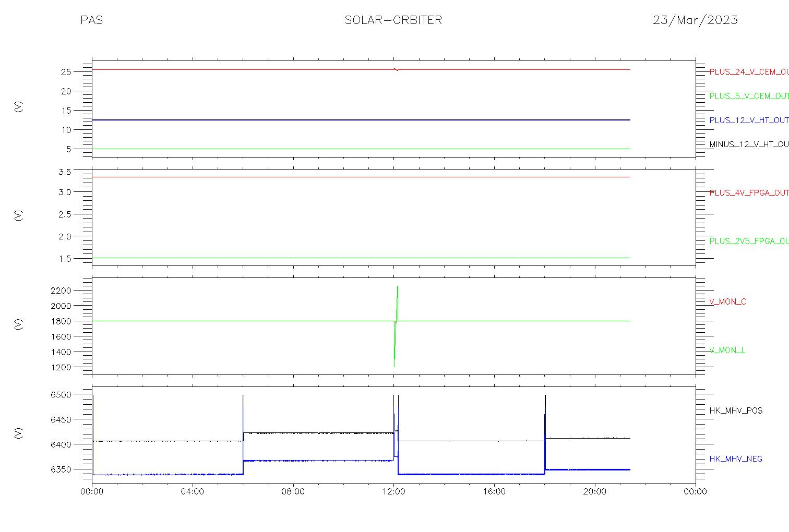Select the 2000 tick on the V_MON panel
Screen dimensions: 789x532
pyautogui.click(x=61, y=306)
